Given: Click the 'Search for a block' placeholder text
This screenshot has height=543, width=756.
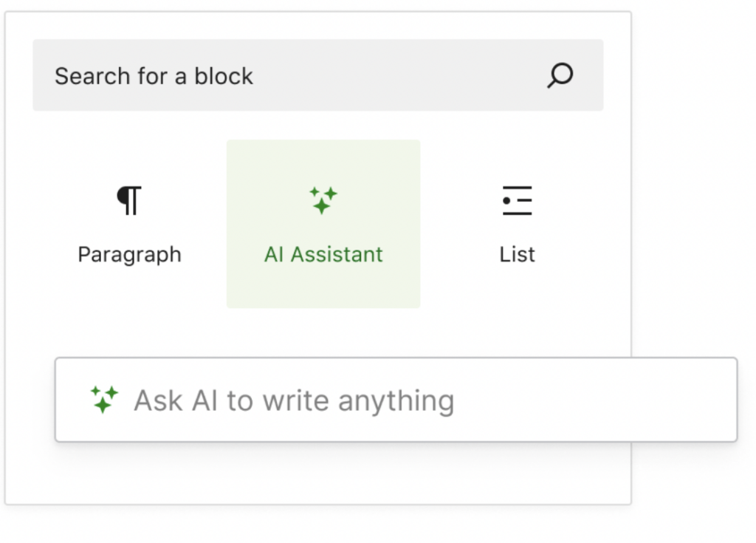Looking at the screenshot, I should click(x=154, y=76).
